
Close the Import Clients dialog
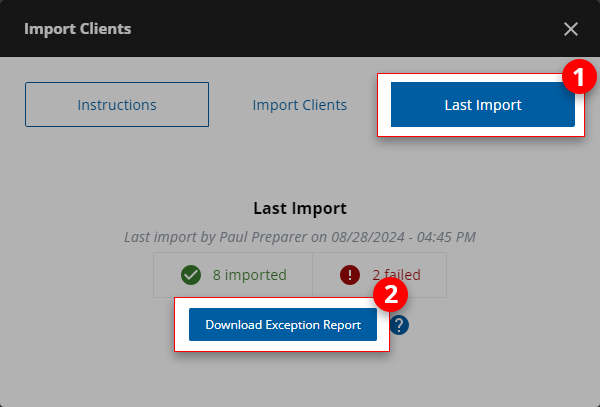pos(570,29)
